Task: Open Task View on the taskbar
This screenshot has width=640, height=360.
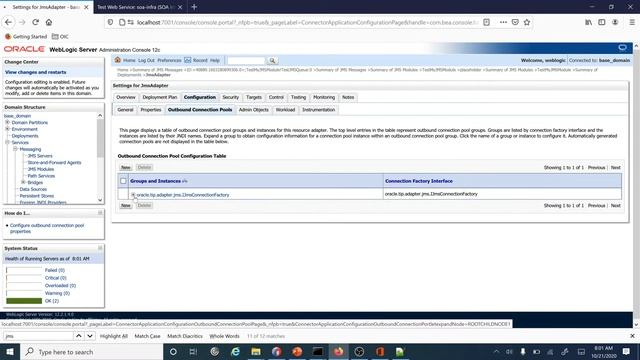Action: (x=193, y=351)
